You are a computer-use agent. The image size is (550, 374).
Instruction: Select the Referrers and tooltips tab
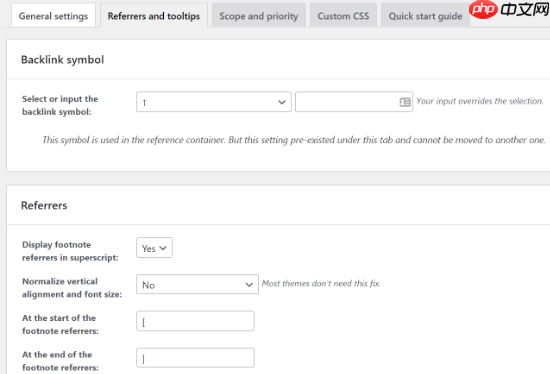pyautogui.click(x=154, y=16)
